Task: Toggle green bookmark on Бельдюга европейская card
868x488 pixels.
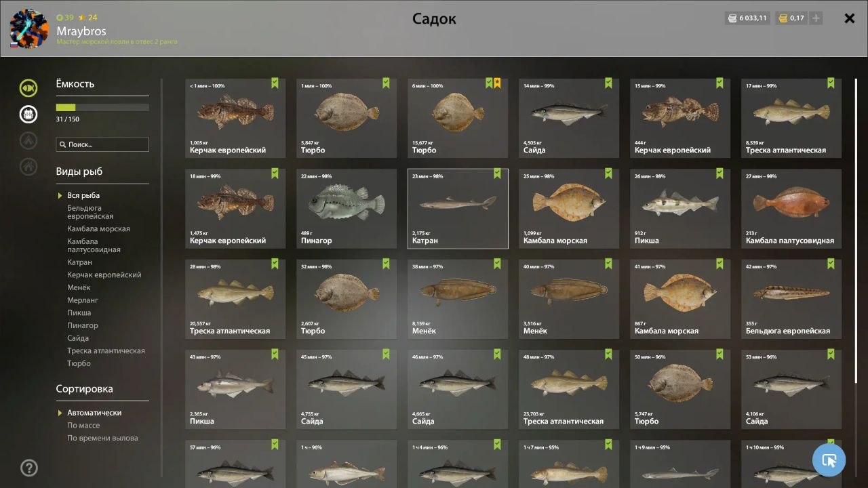Action: (831, 264)
